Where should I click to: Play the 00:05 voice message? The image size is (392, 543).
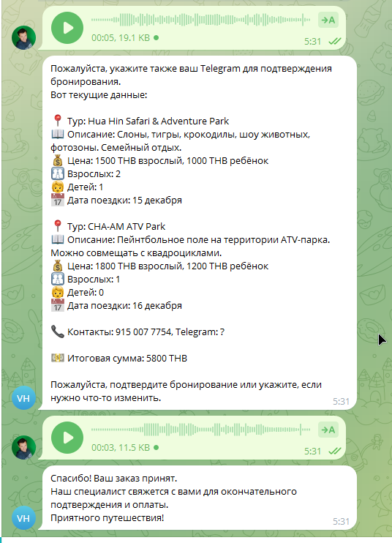pyautogui.click(x=67, y=28)
